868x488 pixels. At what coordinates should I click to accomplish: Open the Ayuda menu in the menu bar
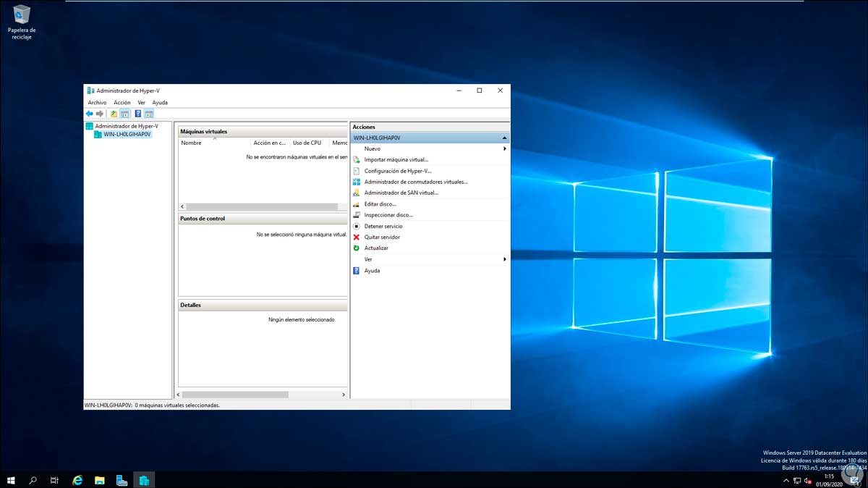click(160, 103)
